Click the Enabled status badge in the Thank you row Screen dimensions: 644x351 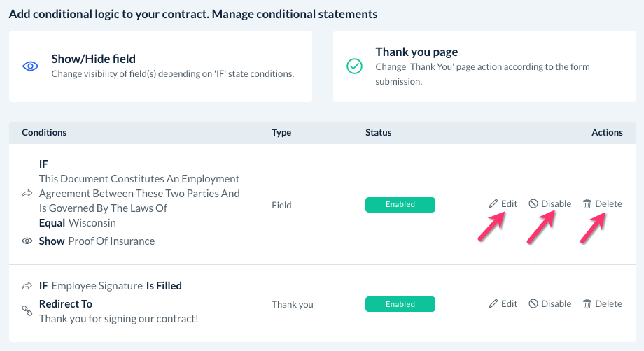tap(400, 304)
